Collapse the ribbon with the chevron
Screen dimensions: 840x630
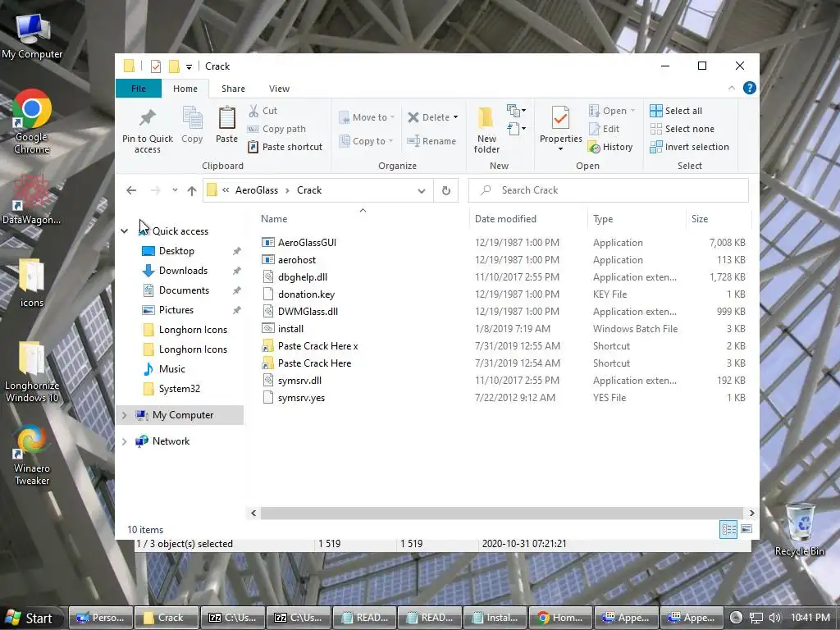[731, 88]
